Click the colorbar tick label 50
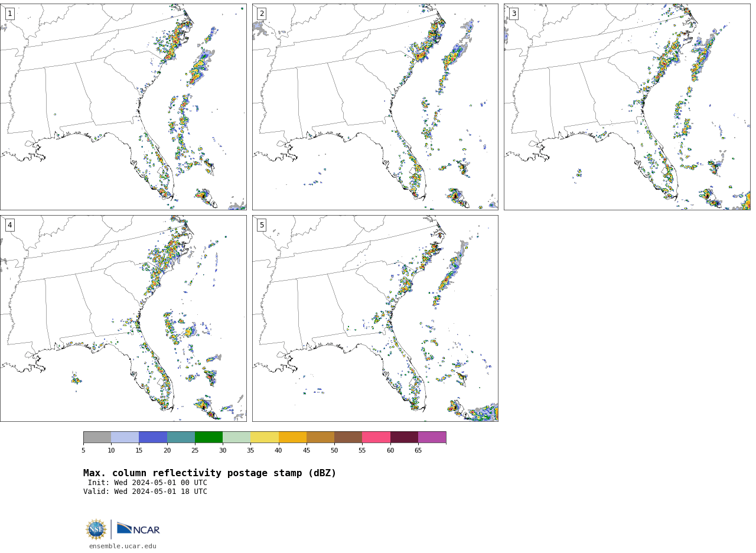 coord(334,451)
